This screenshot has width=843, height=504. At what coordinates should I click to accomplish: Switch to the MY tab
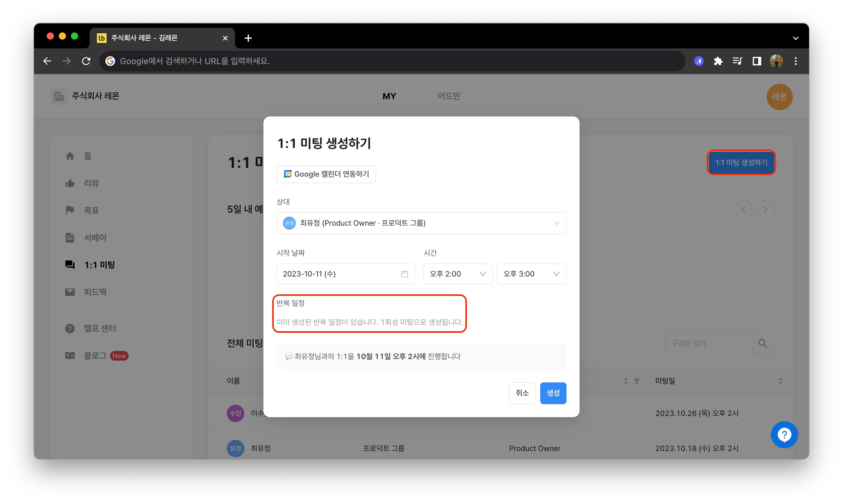point(389,96)
